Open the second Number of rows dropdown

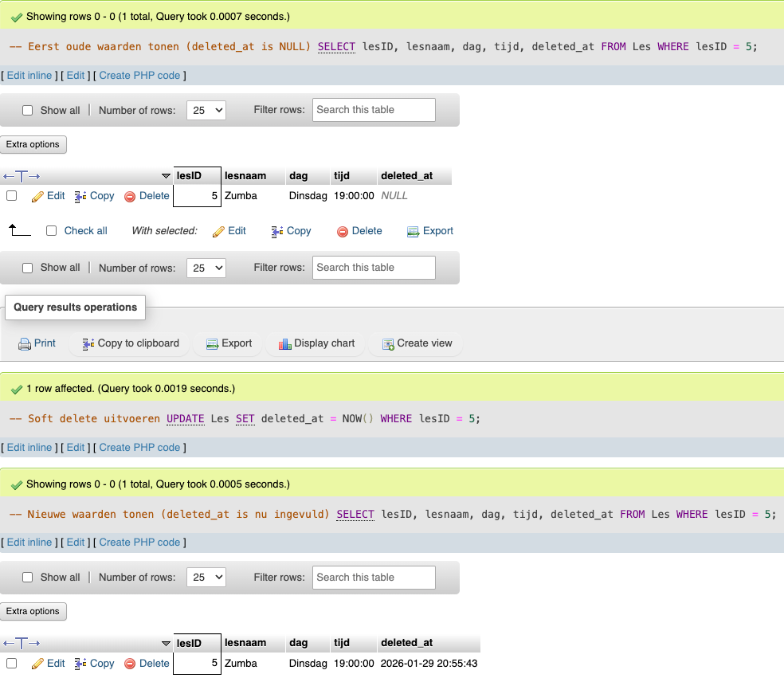[x=206, y=268]
